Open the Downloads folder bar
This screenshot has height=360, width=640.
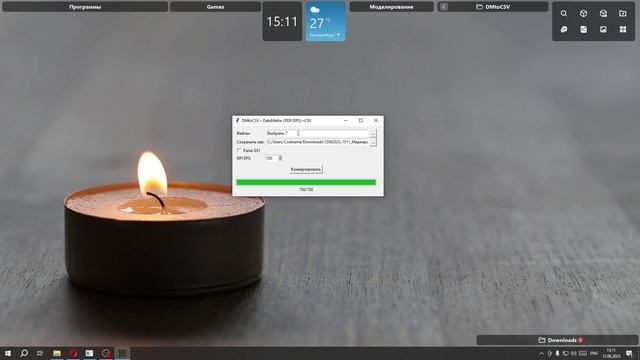click(x=557, y=340)
